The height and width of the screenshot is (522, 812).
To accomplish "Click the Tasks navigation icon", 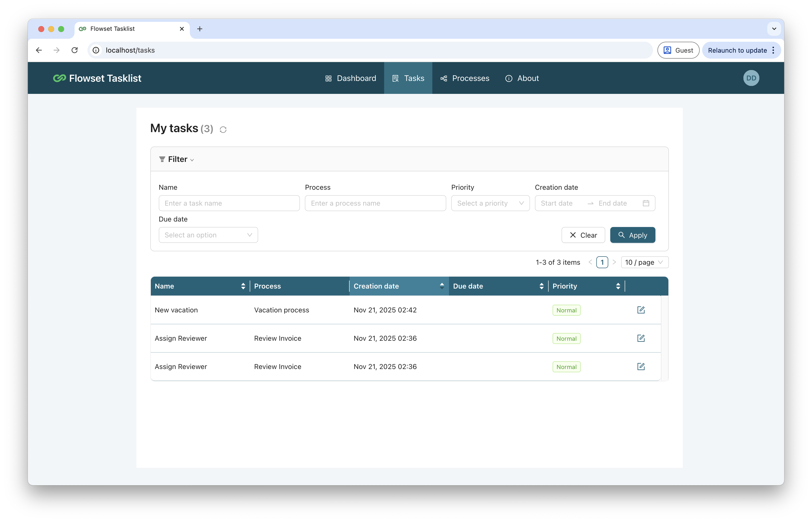I will tap(395, 78).
